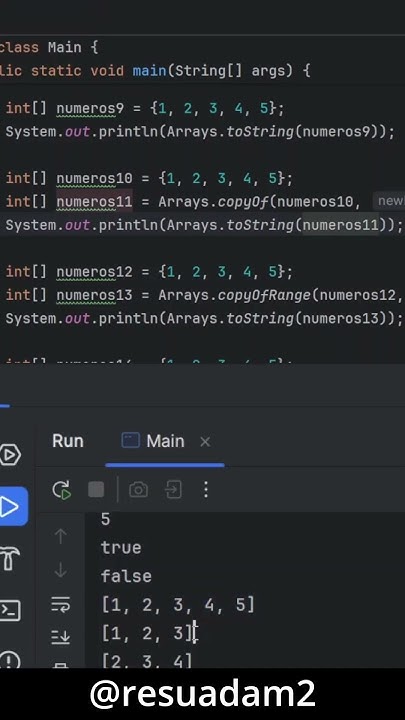
Task: Open the Run tool window sidebar icon
Action: point(11,507)
